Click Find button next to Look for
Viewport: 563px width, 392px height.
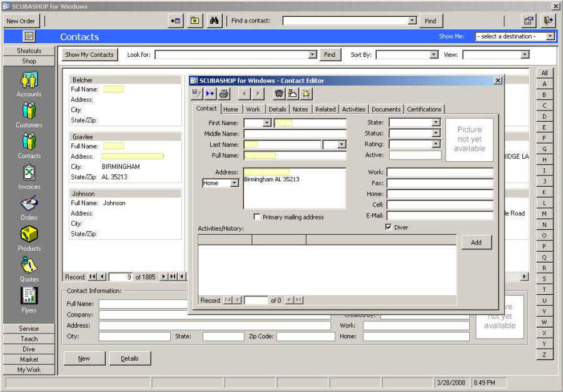tap(330, 54)
